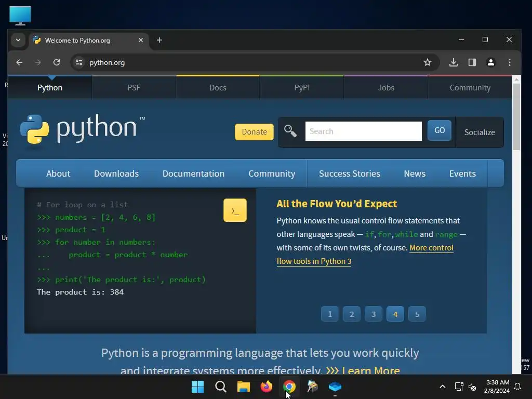Switch to the Docs tab
The width and height of the screenshot is (532, 399).
pos(218,87)
